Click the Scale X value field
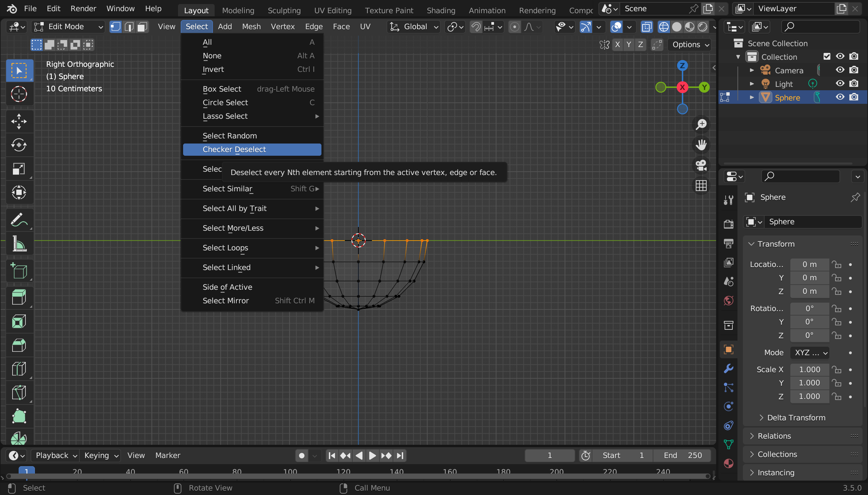 point(810,369)
